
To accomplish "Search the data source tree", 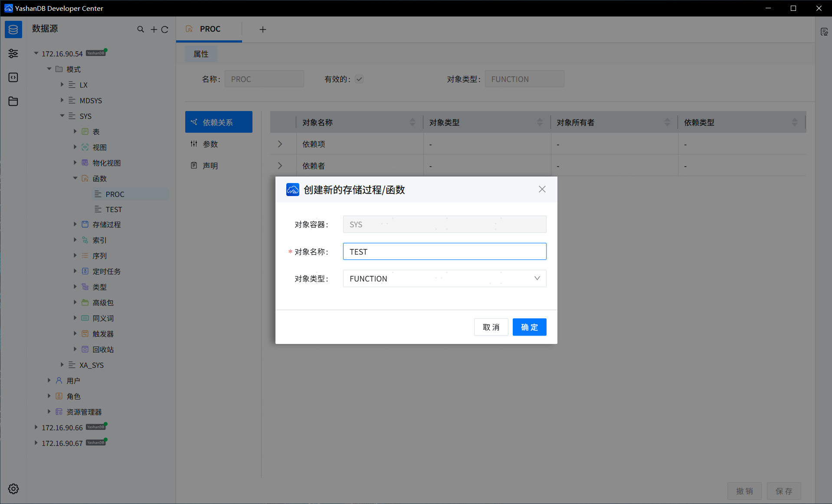I will click(141, 29).
